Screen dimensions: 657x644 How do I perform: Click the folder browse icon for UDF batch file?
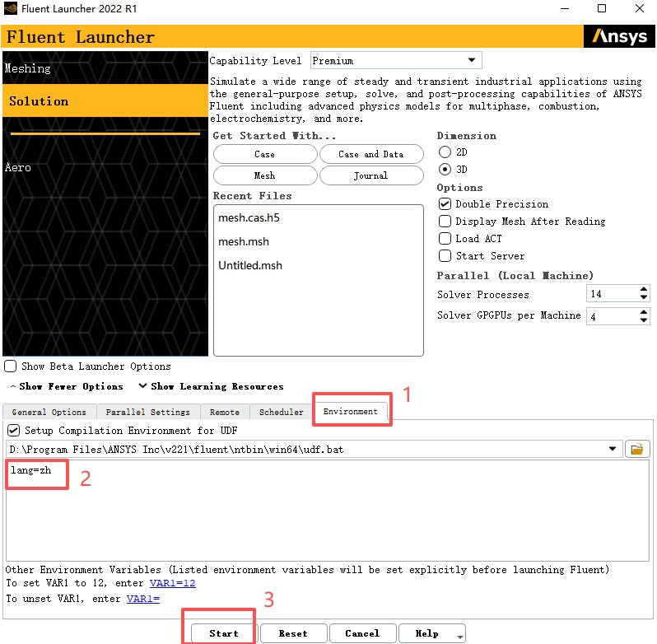coord(637,450)
